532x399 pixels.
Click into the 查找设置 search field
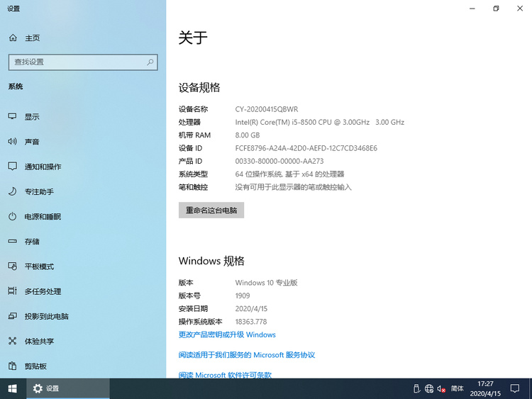[74, 62]
